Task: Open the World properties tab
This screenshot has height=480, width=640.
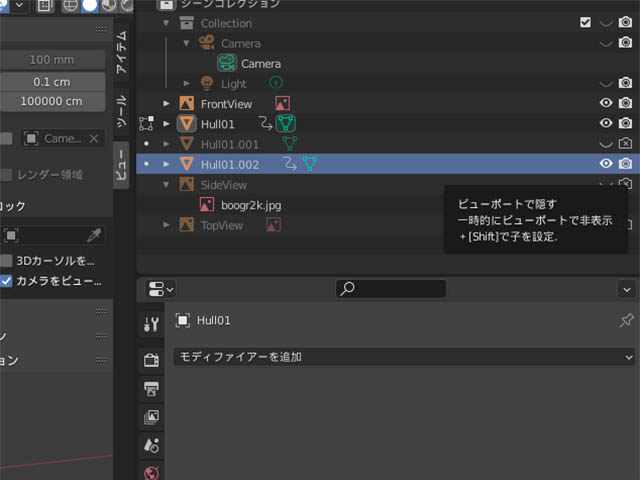Action: [x=151, y=473]
